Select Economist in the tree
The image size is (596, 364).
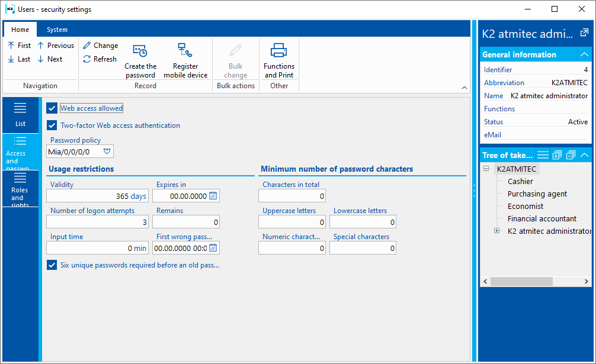coord(525,207)
